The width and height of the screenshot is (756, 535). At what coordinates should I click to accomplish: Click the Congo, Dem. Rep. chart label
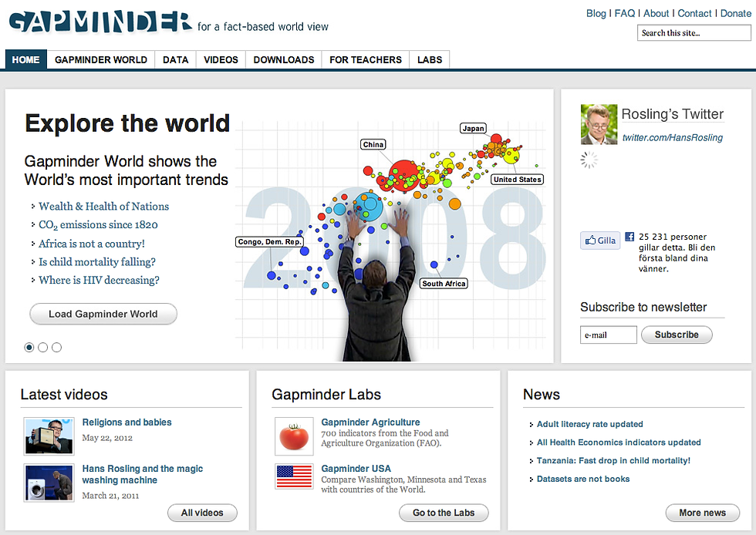269,241
